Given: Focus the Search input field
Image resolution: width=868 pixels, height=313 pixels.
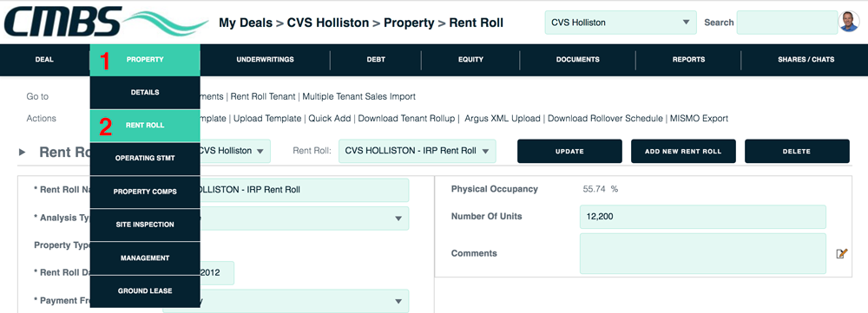Looking at the screenshot, I should tap(787, 23).
